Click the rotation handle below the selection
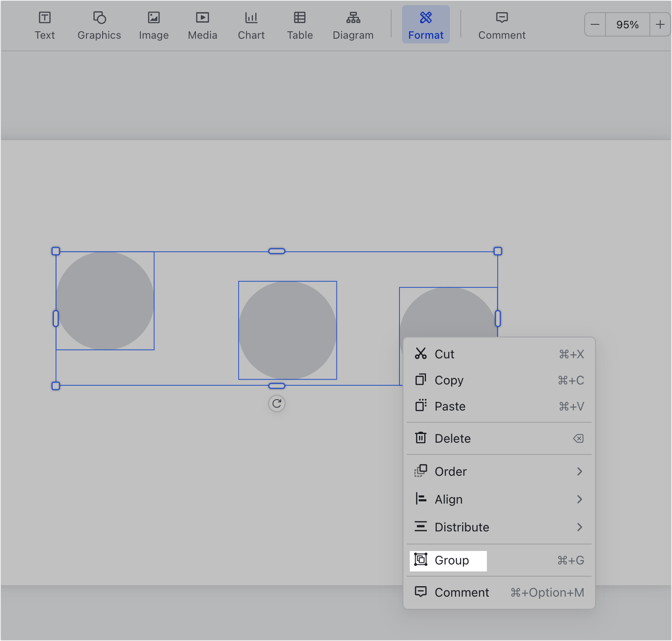 (x=277, y=404)
